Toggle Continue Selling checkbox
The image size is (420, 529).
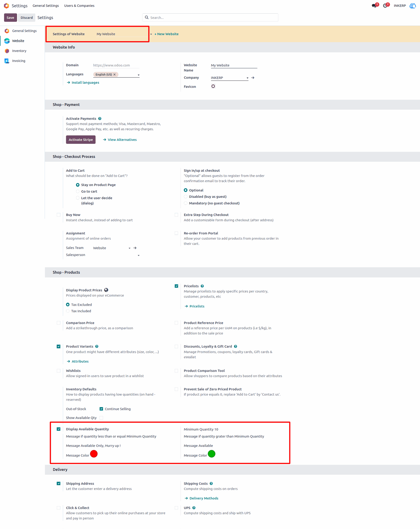(x=101, y=409)
